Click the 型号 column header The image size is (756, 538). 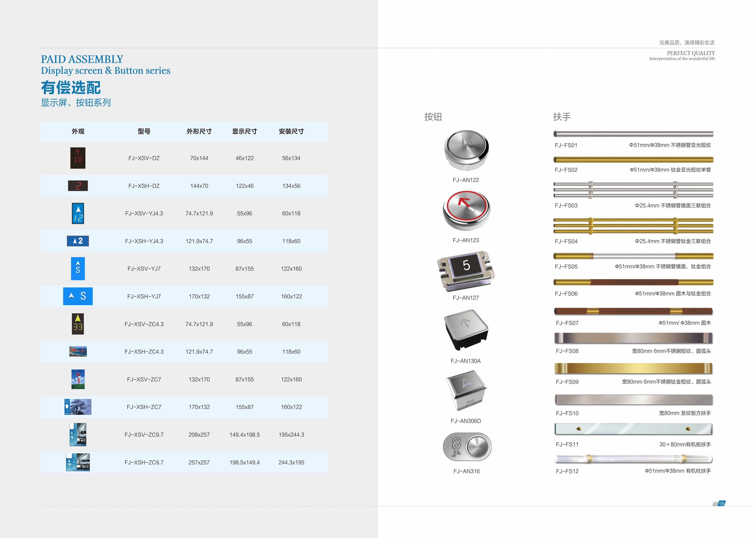coord(144,132)
